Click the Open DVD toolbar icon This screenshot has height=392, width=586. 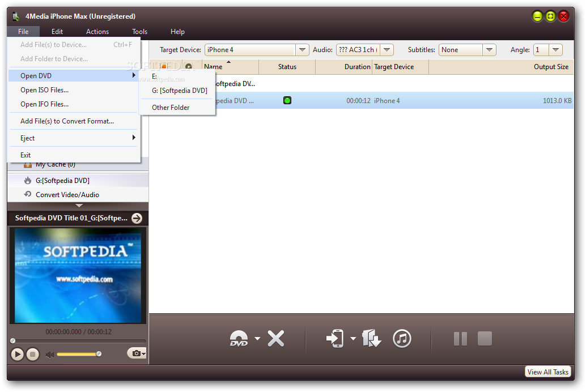point(239,339)
